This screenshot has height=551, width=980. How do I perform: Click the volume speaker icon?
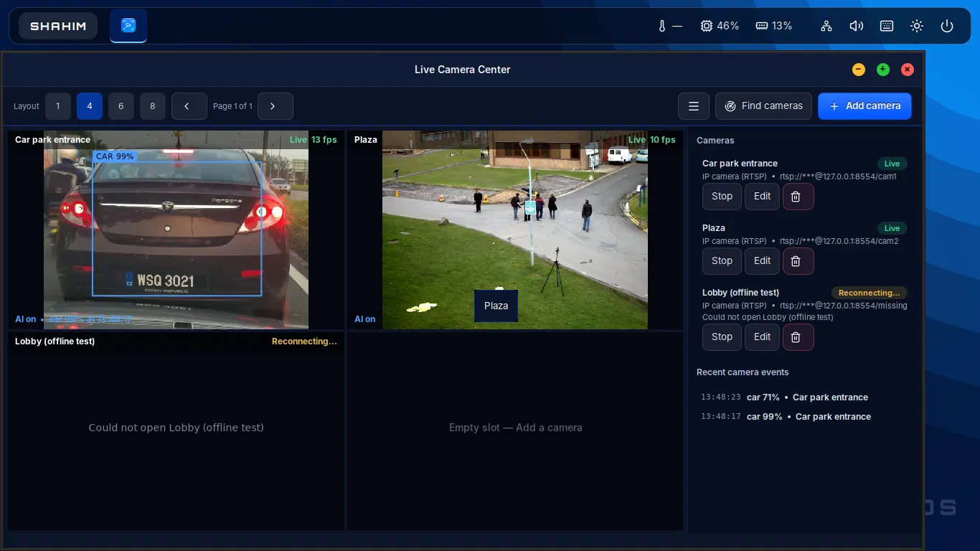coord(857,26)
